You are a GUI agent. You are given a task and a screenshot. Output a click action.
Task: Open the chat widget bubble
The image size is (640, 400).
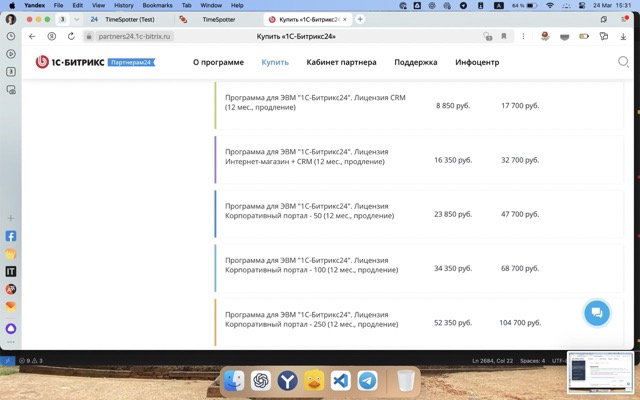pos(596,312)
